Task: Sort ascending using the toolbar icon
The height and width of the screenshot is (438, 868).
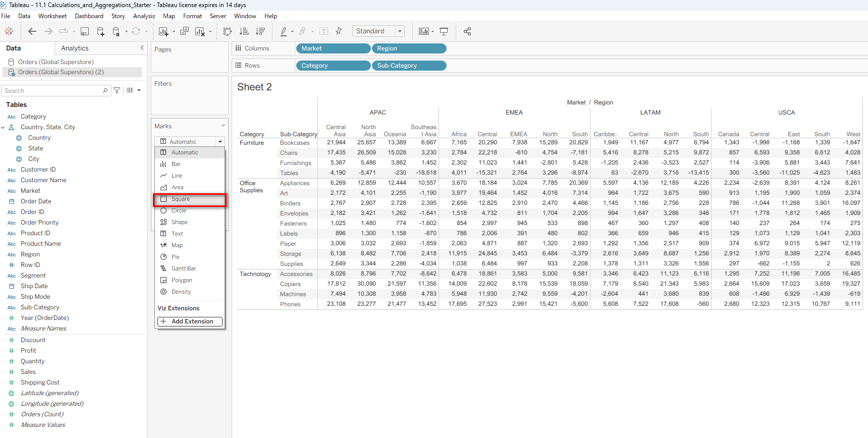Action: pyautogui.click(x=244, y=31)
